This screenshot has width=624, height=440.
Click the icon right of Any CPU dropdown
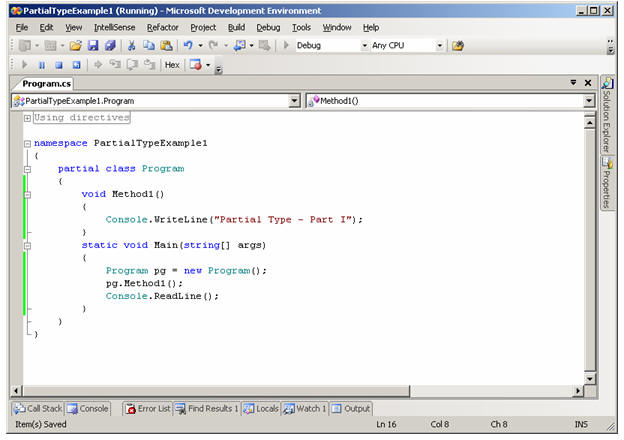point(458,46)
